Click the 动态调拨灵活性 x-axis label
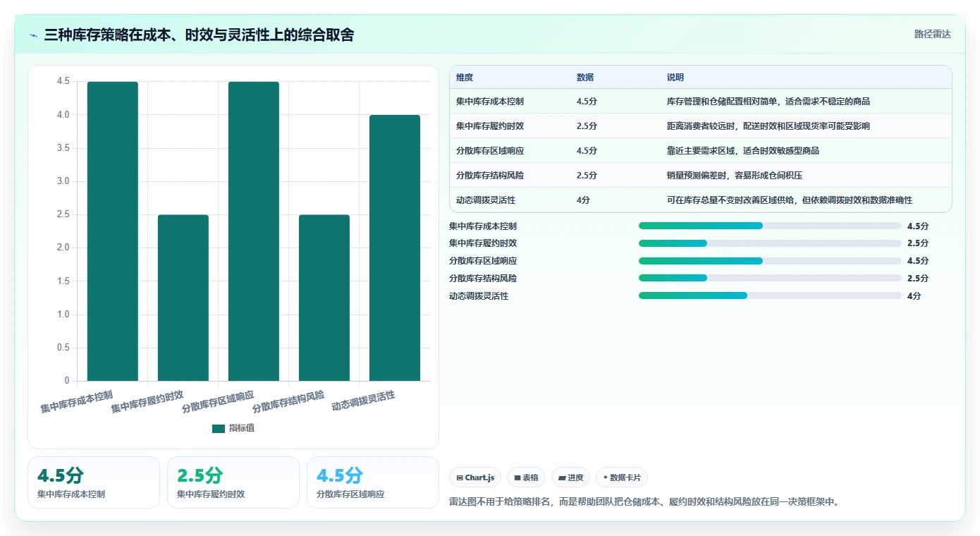The width and height of the screenshot is (980, 536). point(363,401)
